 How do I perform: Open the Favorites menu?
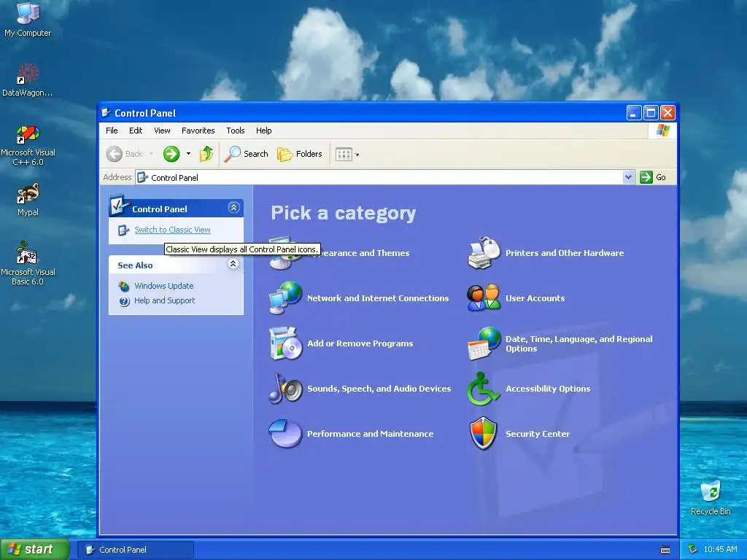coord(198,131)
